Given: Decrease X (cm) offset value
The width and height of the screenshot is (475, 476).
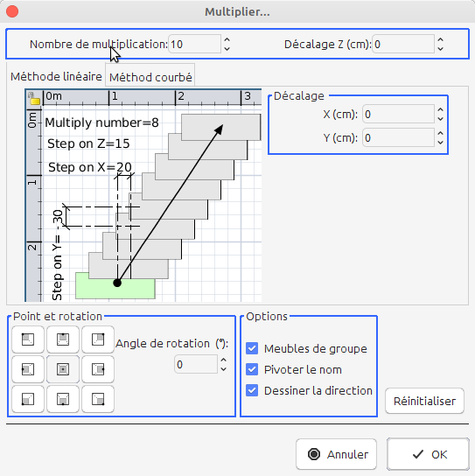Looking at the screenshot, I should coord(440,119).
